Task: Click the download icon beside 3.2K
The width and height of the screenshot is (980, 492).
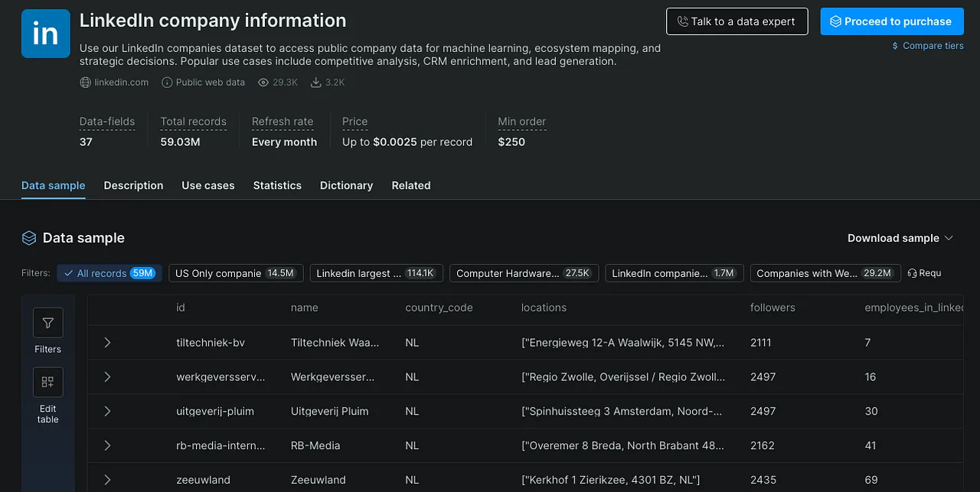Action: (315, 83)
